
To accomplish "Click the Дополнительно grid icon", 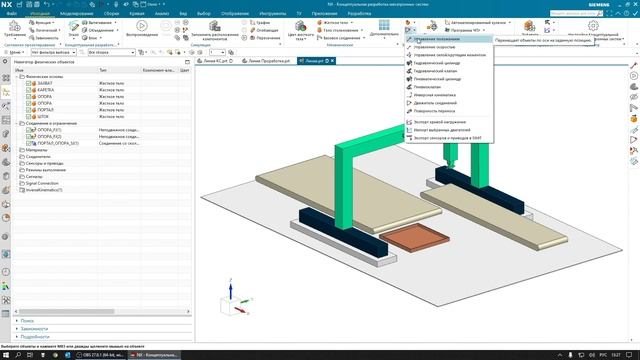I will tap(384, 25).
